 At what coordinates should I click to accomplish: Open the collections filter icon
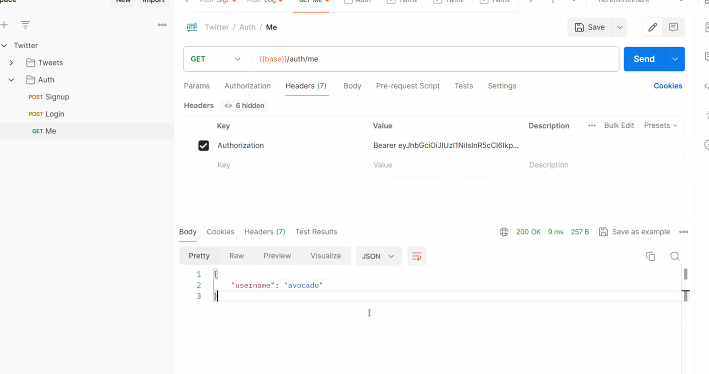point(25,25)
